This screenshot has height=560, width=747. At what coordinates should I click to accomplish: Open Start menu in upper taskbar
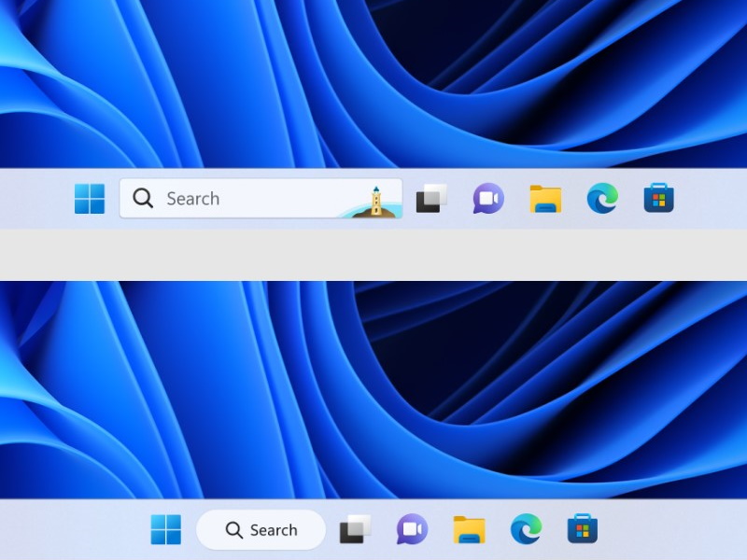click(x=90, y=199)
